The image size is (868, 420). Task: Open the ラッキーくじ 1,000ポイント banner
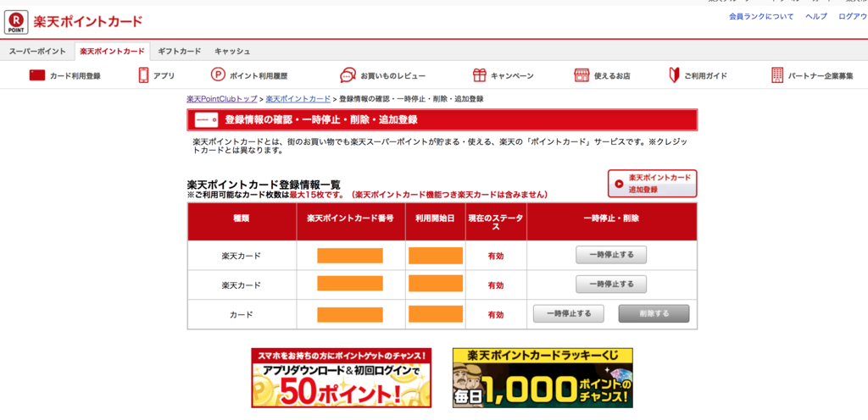pyautogui.click(x=542, y=378)
